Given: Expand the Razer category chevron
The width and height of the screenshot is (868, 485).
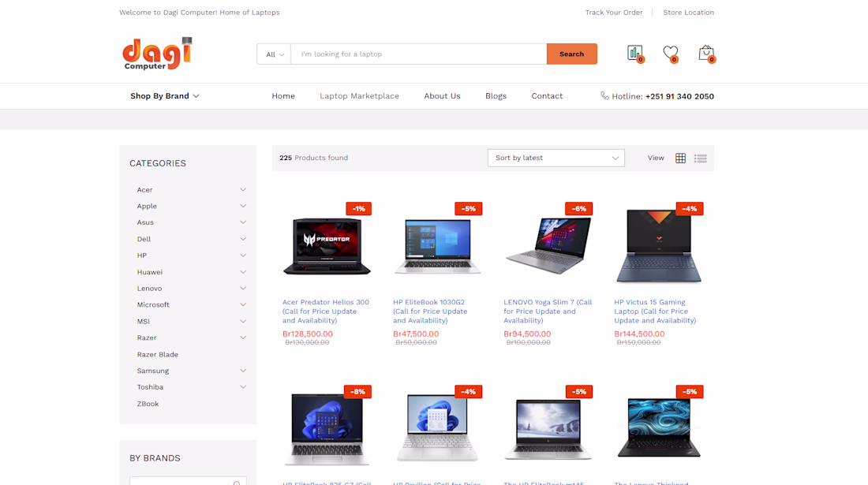Looking at the screenshot, I should click(x=243, y=338).
